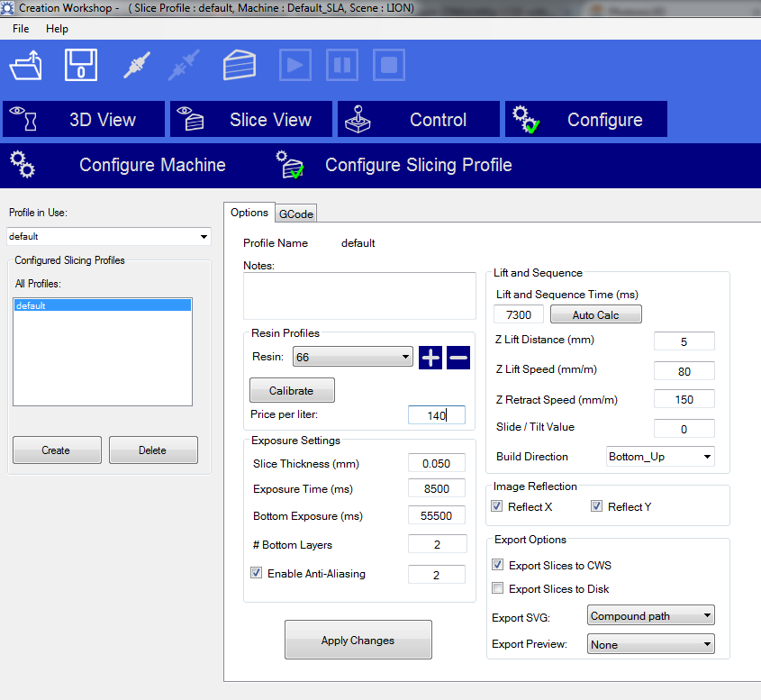Screen dimensions: 761x700
Task: Open the File menu
Action: [21, 29]
